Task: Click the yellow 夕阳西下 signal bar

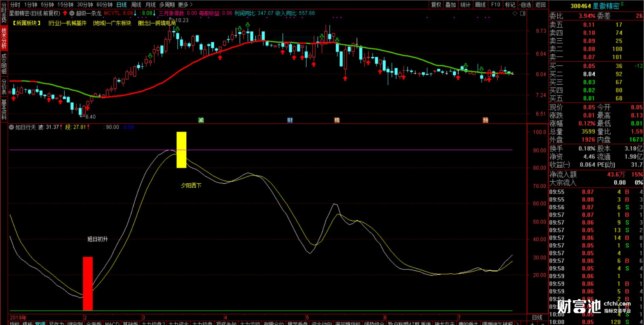Action: point(181,150)
